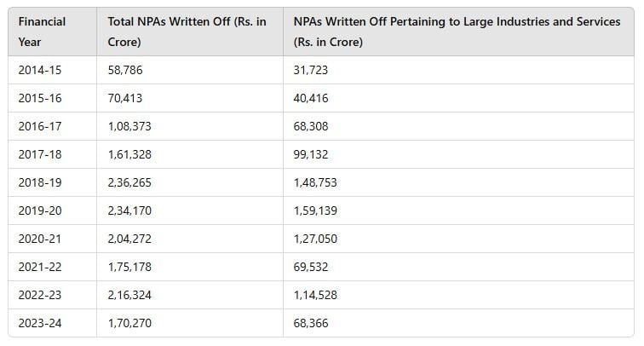The image size is (644, 346).
Task: Select the 68,366 value for 2023-24
Action: coord(311,323)
